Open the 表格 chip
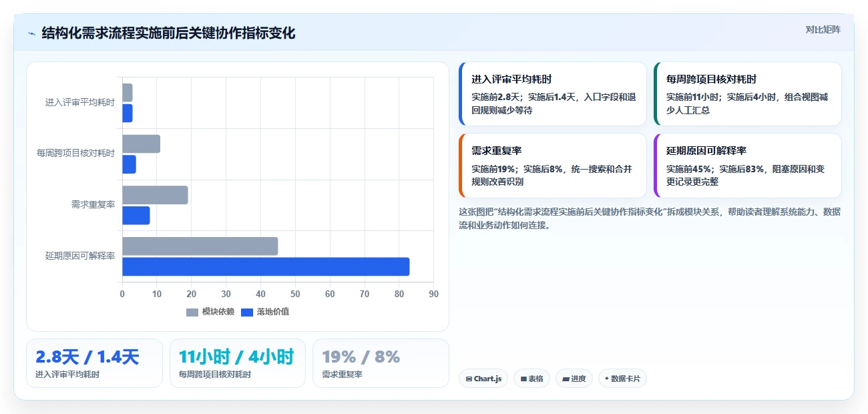Viewport: 868px width, 414px height. (531, 379)
